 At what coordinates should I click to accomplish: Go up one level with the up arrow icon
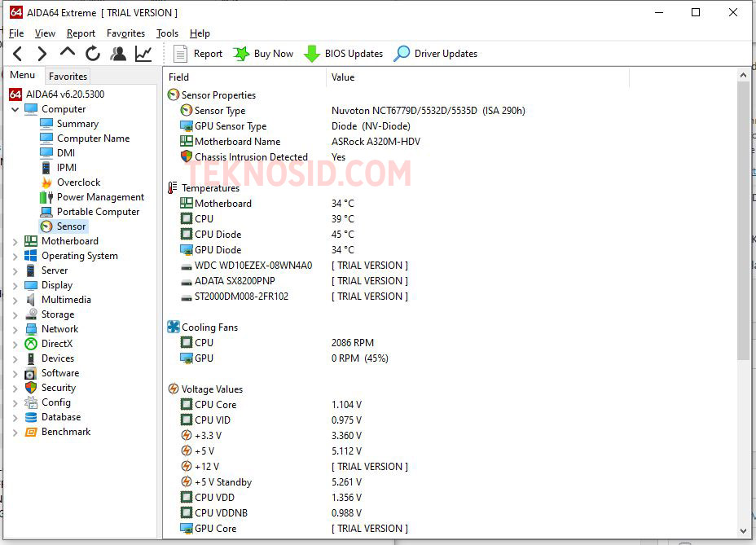click(x=68, y=52)
